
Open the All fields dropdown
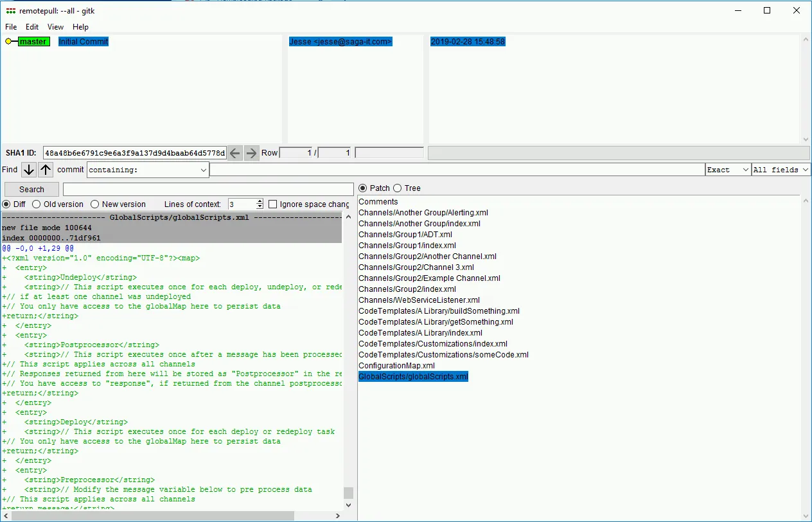coord(780,170)
